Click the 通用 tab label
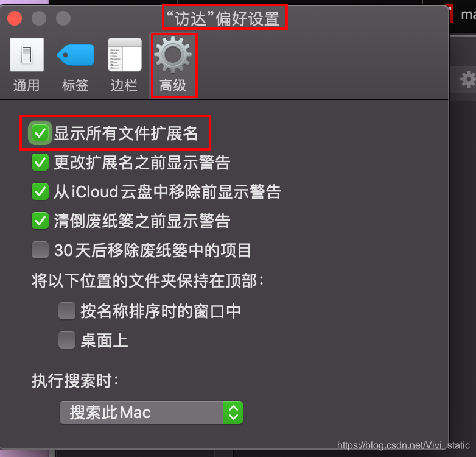The width and height of the screenshot is (476, 457). [27, 85]
